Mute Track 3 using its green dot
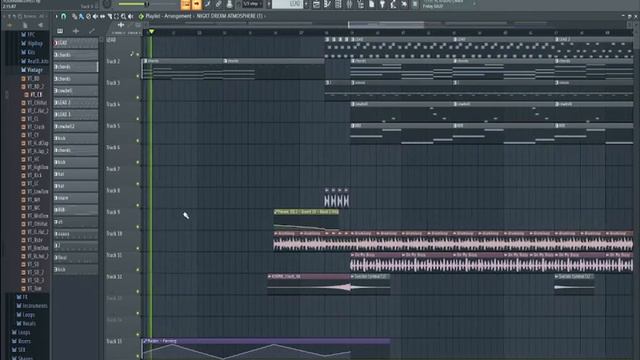Image resolution: width=640 pixels, height=360 pixels. pos(138,98)
